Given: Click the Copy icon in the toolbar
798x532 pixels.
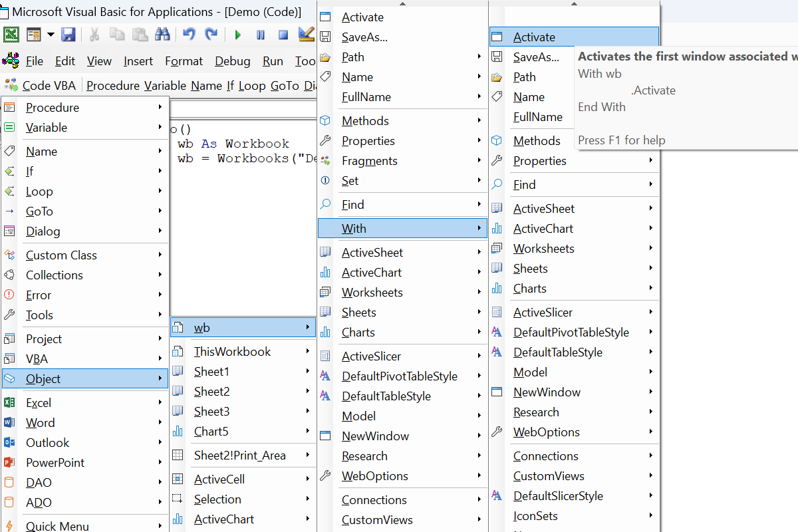Looking at the screenshot, I should pos(117,35).
